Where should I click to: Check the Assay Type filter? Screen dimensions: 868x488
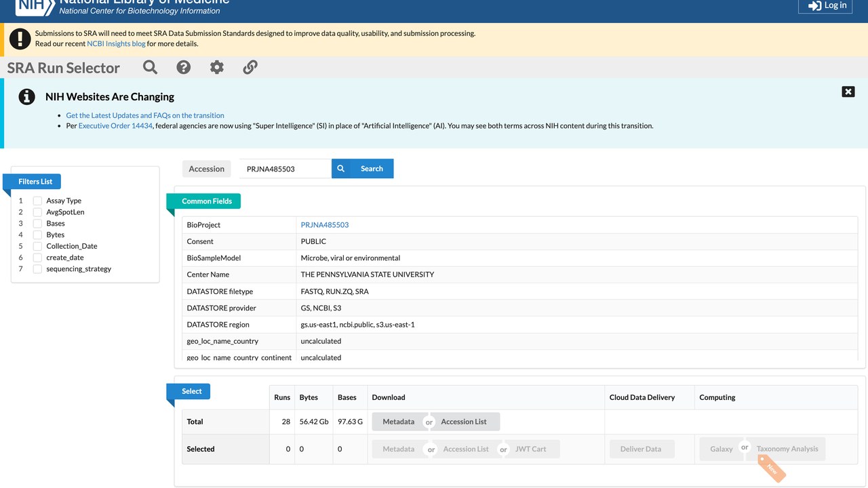point(37,201)
